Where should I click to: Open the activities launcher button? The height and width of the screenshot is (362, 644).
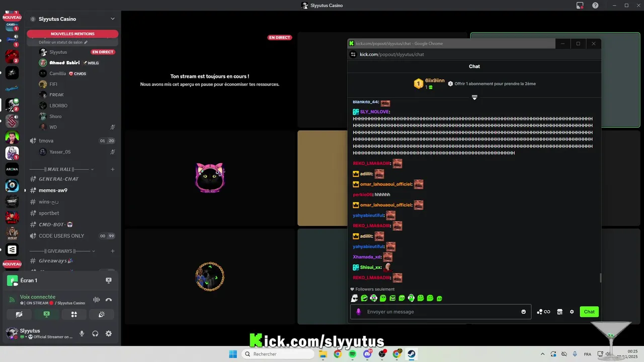click(74, 314)
